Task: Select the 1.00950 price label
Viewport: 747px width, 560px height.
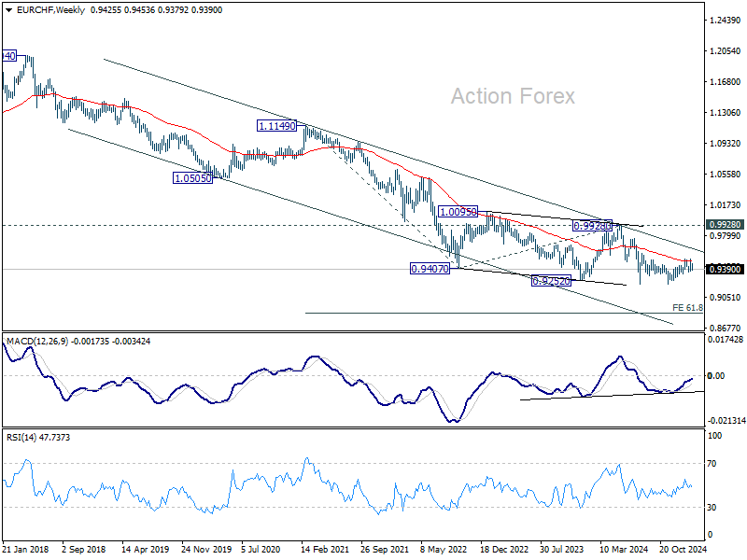Action: coord(458,212)
